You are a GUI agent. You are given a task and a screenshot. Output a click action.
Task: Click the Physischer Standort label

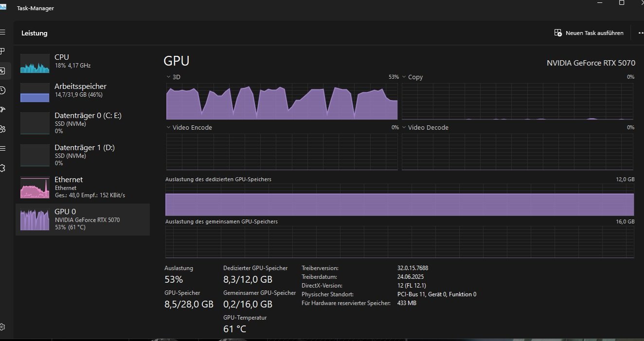click(x=327, y=294)
